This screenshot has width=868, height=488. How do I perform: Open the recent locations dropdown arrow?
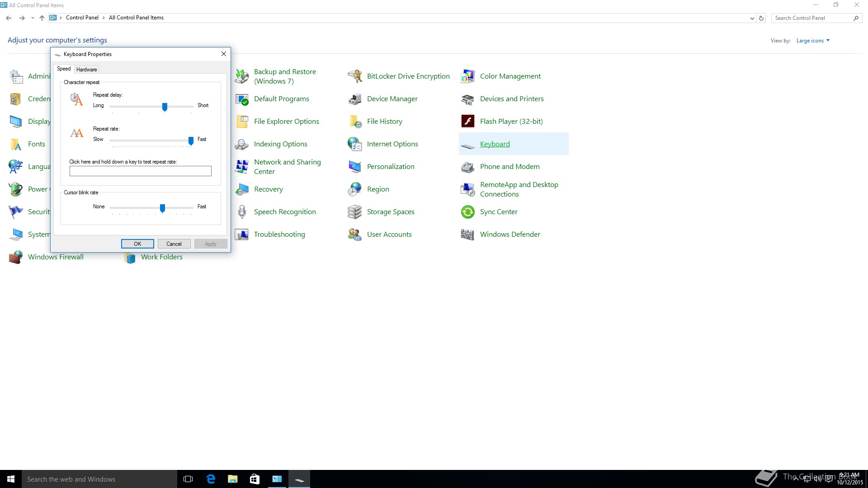(x=33, y=18)
